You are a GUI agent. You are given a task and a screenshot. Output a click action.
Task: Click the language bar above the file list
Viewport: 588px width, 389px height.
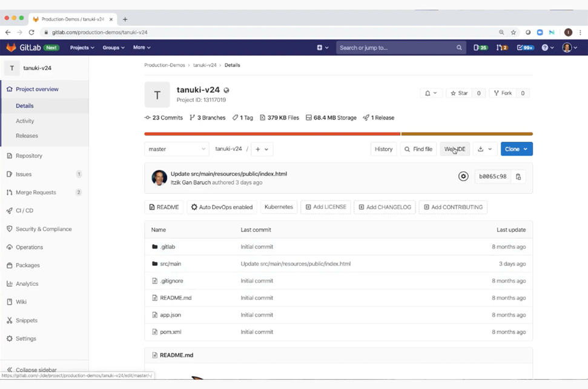tap(338, 134)
